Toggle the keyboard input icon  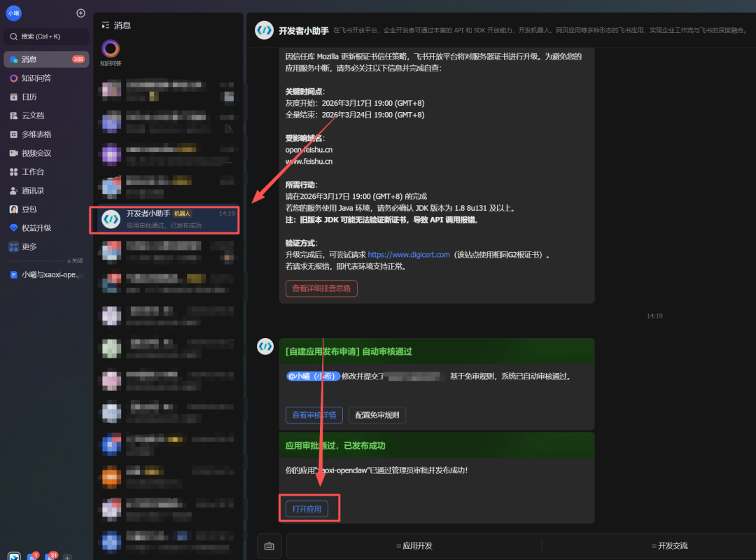269,546
